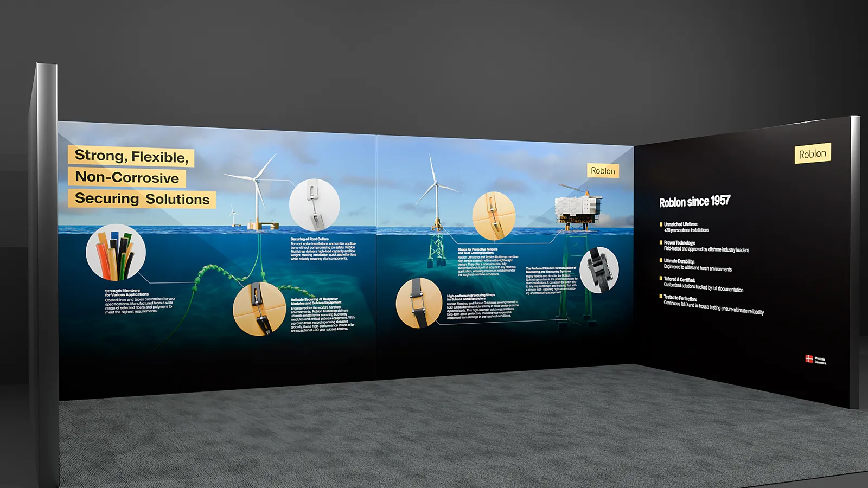Click the "Strength Members for Various Applications" caption
The image size is (868, 488).
[x=127, y=292]
